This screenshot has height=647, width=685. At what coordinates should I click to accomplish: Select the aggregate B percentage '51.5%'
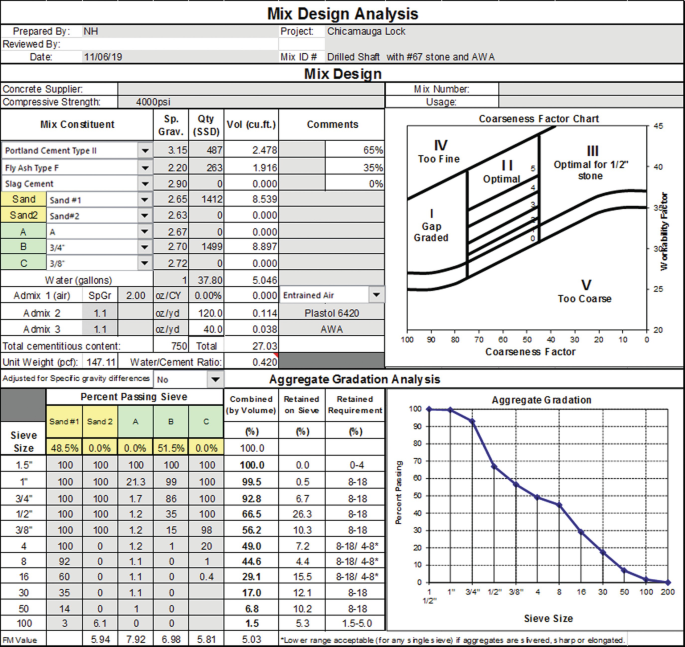[x=171, y=448]
